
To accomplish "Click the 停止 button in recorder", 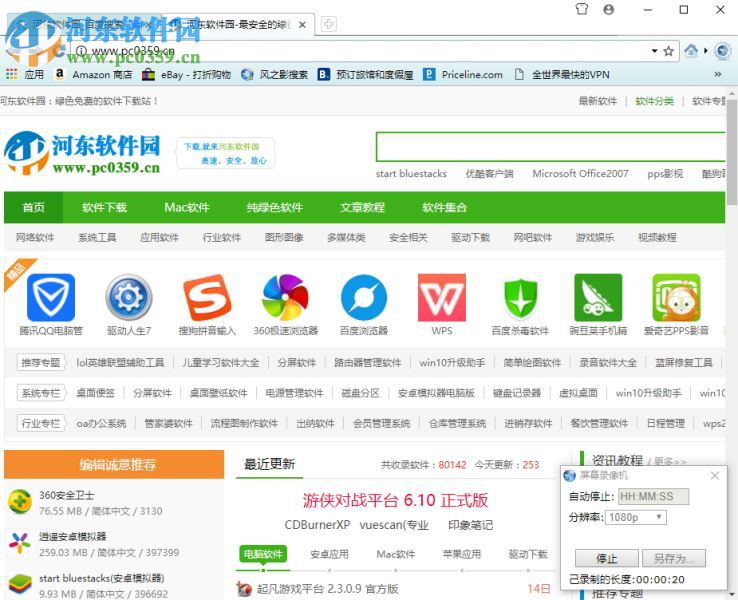I will click(607, 559).
